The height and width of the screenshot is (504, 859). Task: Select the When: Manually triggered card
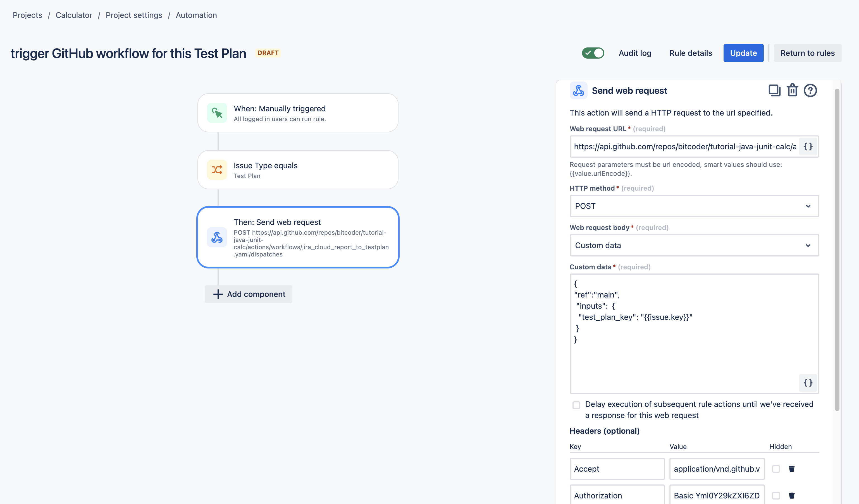click(x=298, y=113)
